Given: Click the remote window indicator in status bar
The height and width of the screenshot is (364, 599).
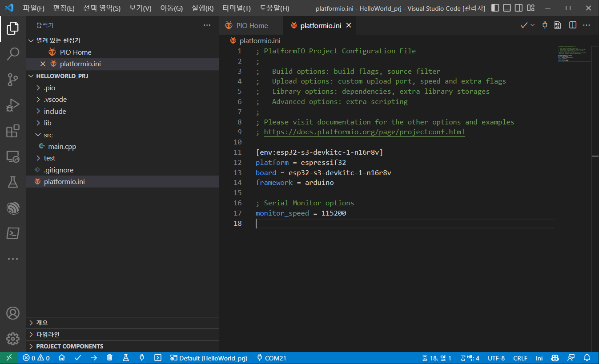Looking at the screenshot, I should tap(9, 358).
